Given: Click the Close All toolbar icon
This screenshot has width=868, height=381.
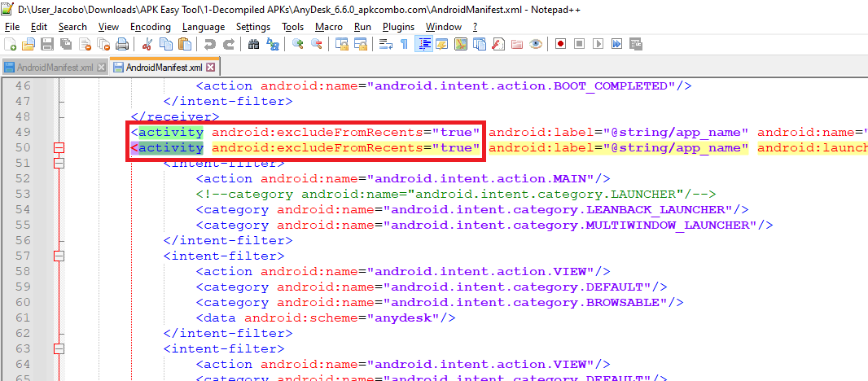Looking at the screenshot, I should coord(103,44).
